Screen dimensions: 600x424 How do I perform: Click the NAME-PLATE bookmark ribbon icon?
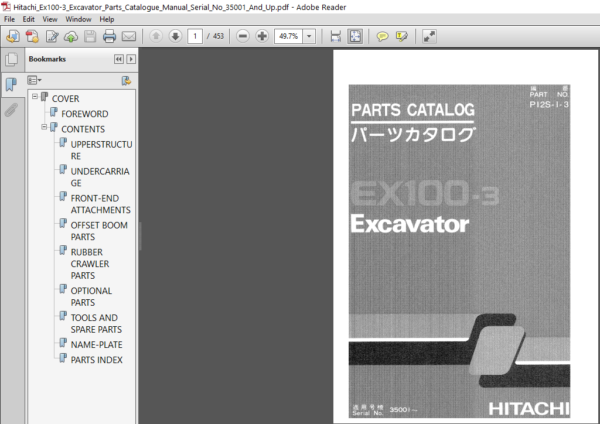pos(63,343)
